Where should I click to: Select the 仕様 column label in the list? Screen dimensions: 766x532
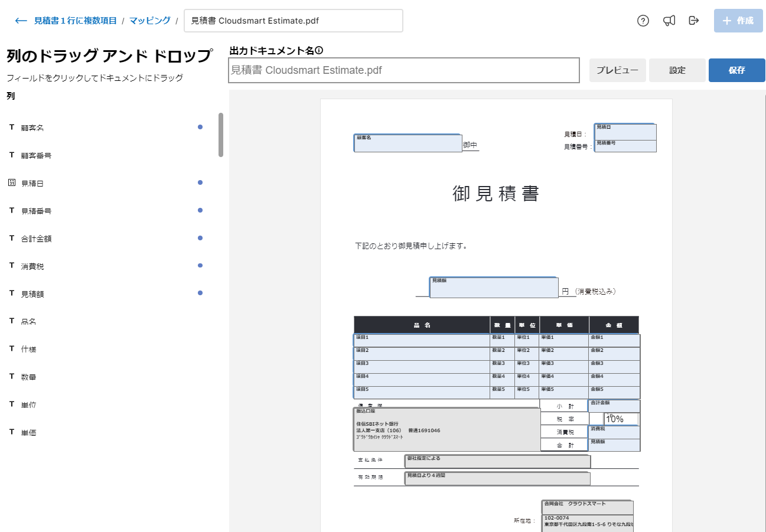tap(29, 349)
